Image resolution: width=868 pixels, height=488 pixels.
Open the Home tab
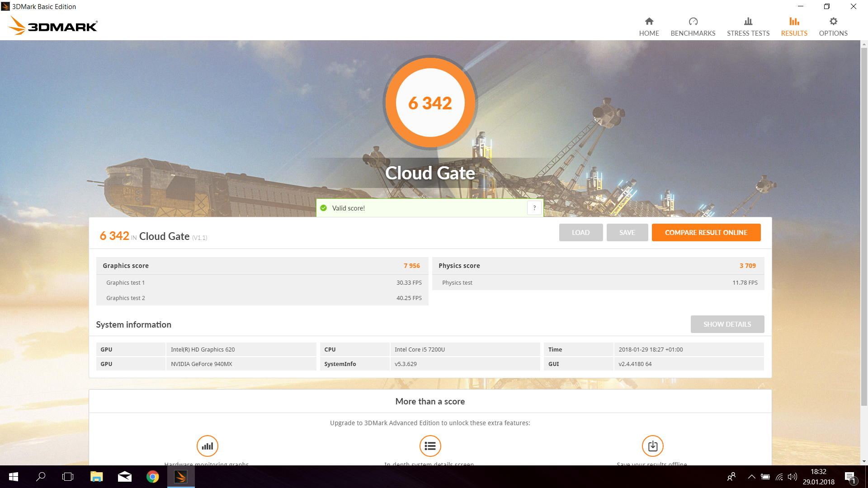click(649, 27)
